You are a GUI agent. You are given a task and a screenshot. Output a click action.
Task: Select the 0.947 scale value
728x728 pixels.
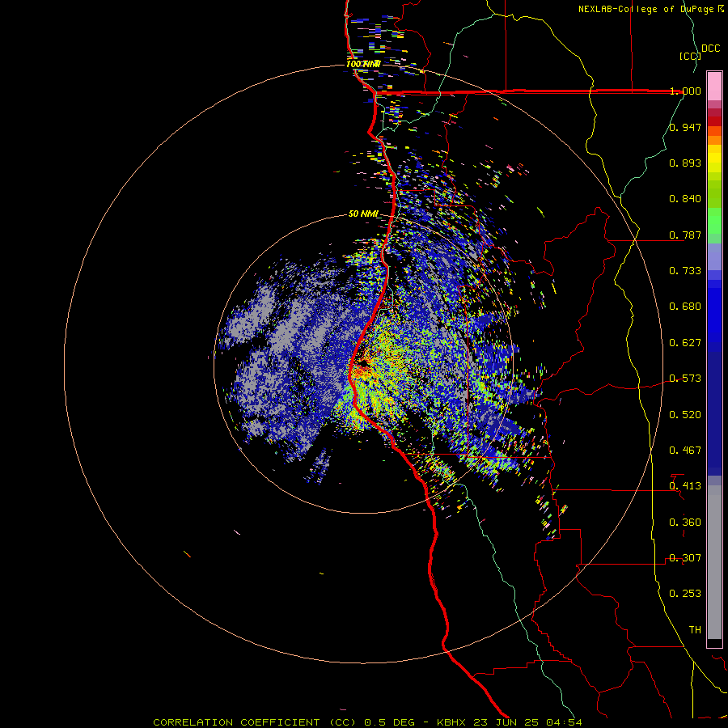(x=685, y=127)
